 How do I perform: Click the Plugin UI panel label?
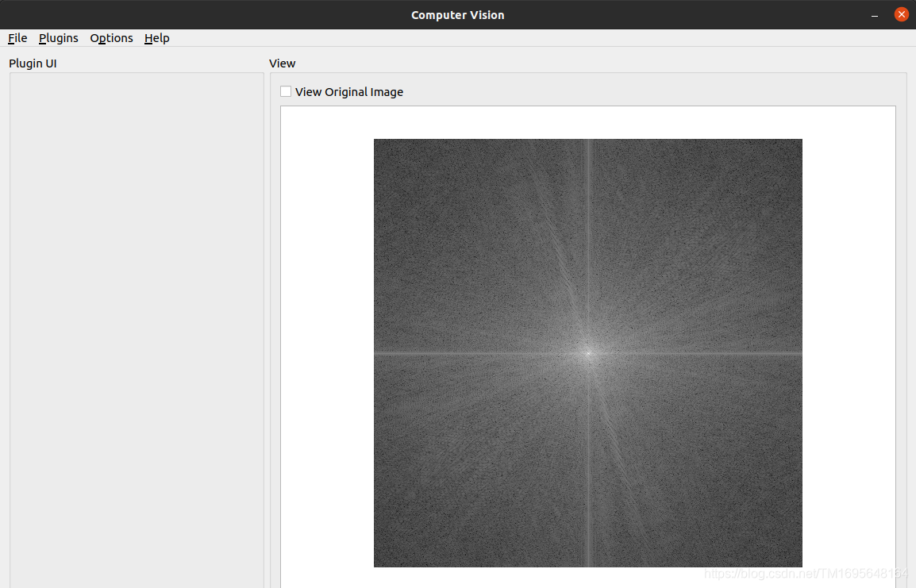[33, 63]
